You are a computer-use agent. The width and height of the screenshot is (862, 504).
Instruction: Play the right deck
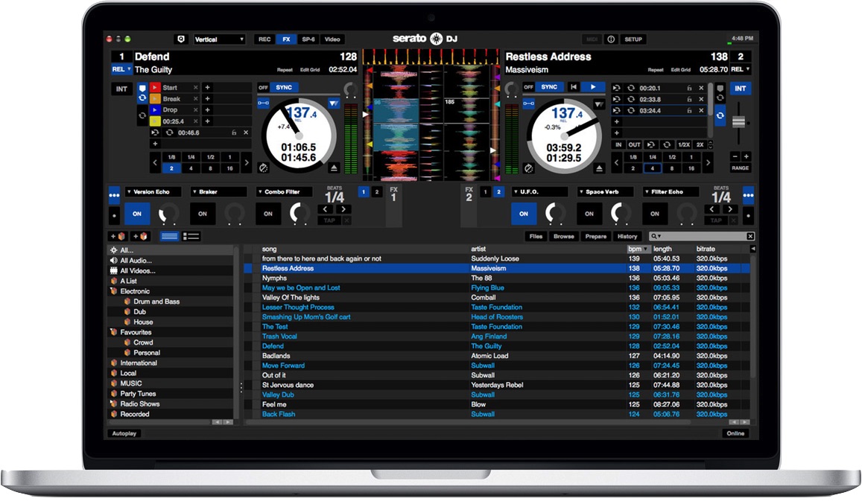[x=592, y=87]
